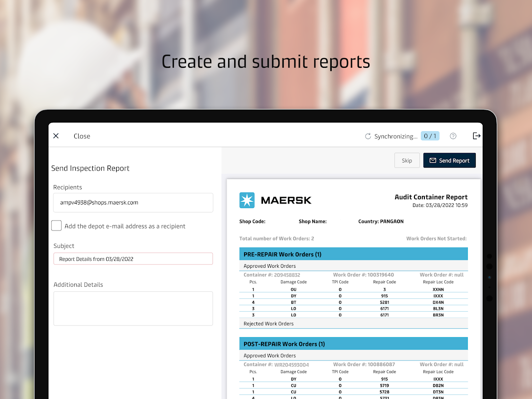Viewport: 532px width, 399px height.
Task: Click the Additional Details text area
Action: 133,308
